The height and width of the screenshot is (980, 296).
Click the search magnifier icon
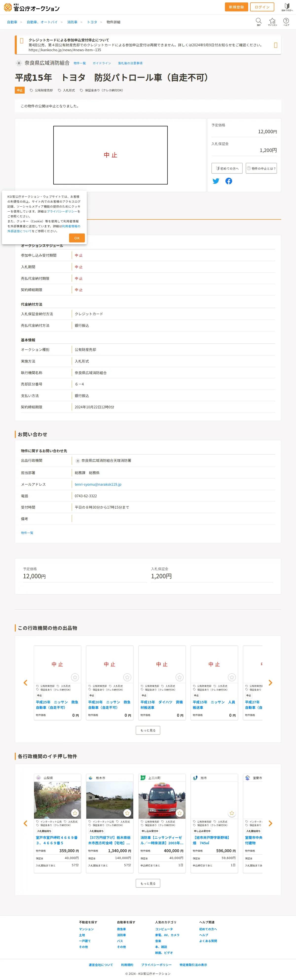[x=259, y=21]
